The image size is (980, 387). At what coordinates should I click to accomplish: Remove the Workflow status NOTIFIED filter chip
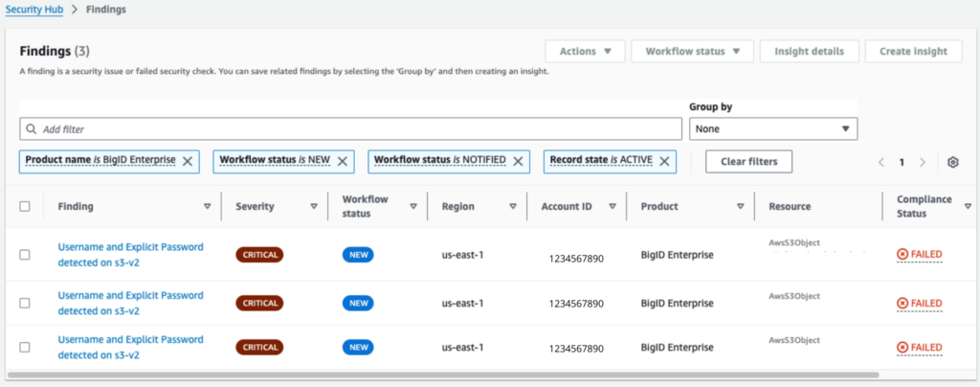518,161
